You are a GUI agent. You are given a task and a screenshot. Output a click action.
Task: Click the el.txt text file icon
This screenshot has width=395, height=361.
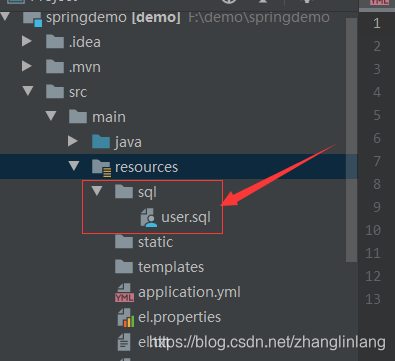point(124,342)
